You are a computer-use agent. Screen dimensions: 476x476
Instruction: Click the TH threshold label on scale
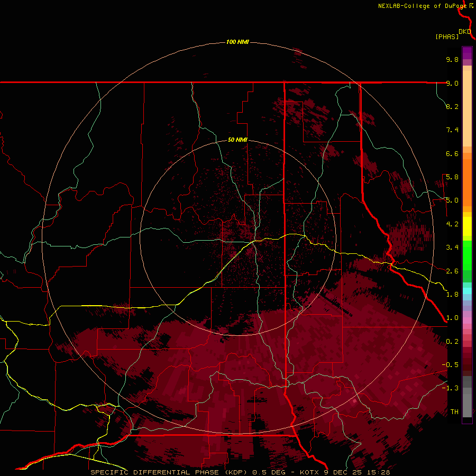tap(454, 412)
